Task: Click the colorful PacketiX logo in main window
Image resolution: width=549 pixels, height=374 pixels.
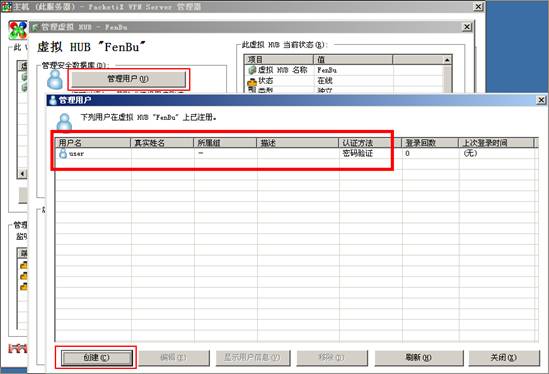Action: point(18,30)
